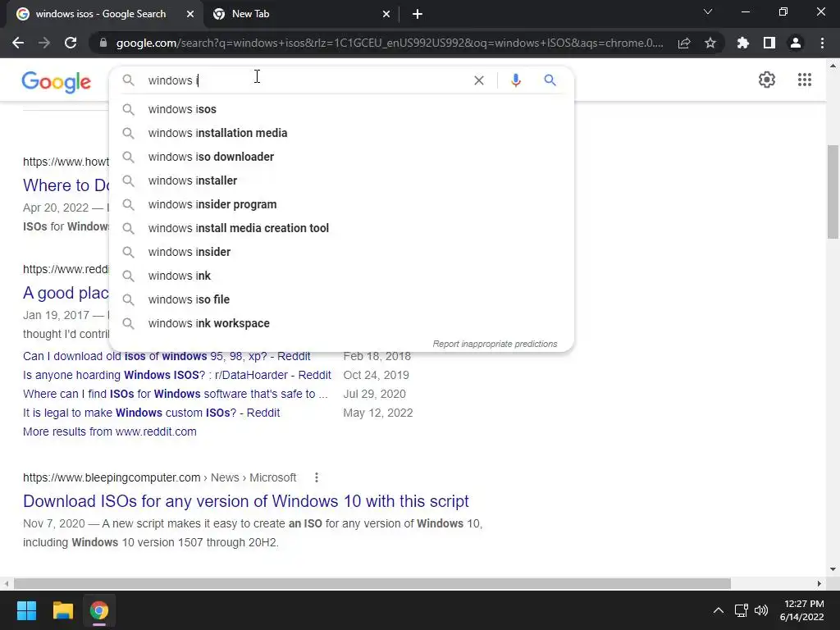Image resolution: width=840 pixels, height=630 pixels.
Task: Click the Google logo
Action: (x=57, y=81)
